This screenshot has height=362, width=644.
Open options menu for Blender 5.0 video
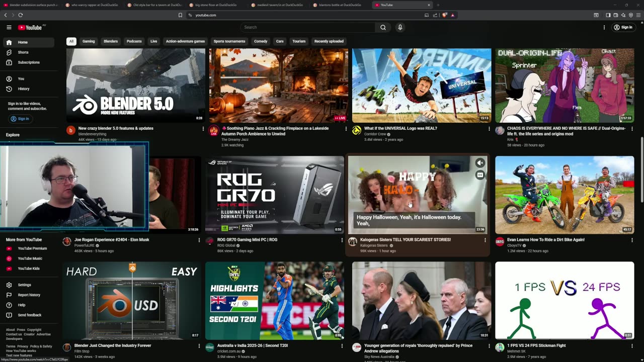(x=203, y=129)
